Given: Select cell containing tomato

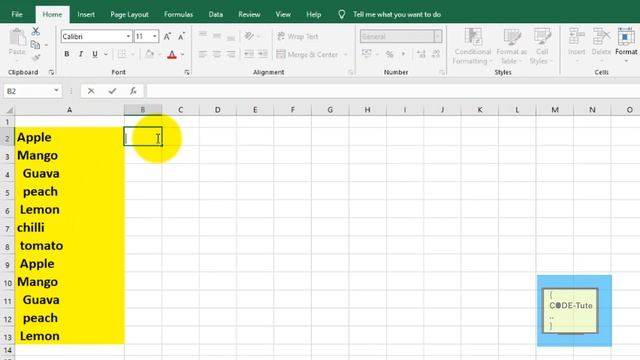Looking at the screenshot, I should click(x=69, y=245).
